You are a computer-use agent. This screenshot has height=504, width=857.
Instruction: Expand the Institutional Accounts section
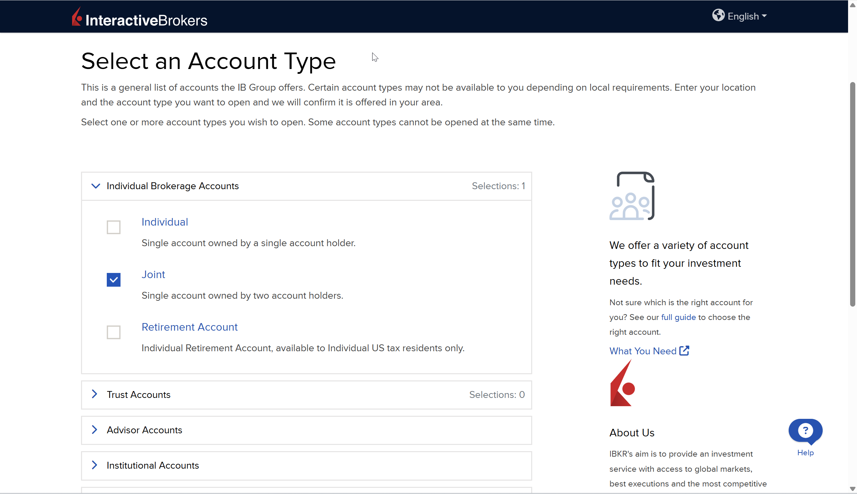pyautogui.click(x=152, y=466)
